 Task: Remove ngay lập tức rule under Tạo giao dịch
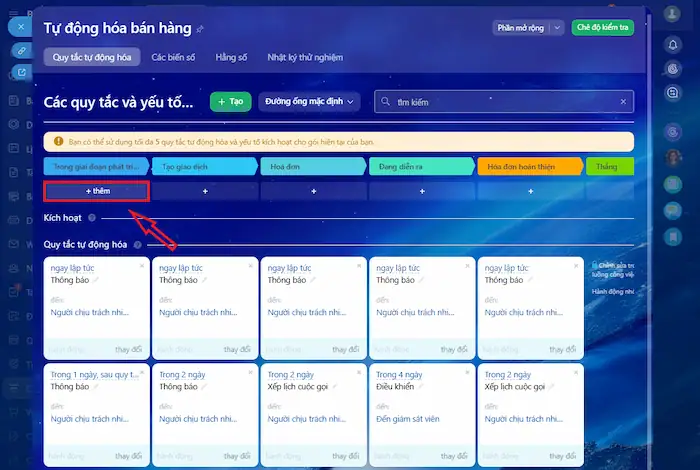click(250, 266)
